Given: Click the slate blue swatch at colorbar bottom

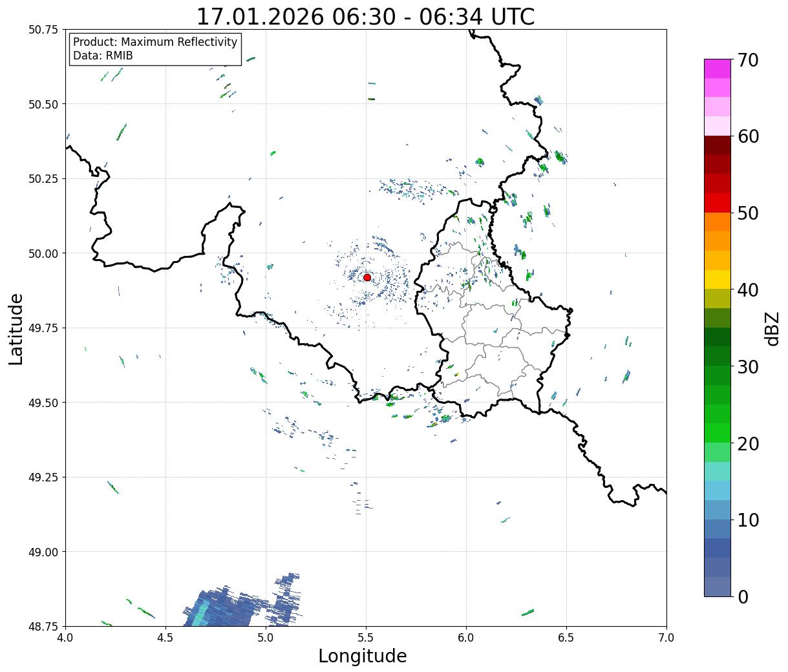Looking at the screenshot, I should [718, 587].
